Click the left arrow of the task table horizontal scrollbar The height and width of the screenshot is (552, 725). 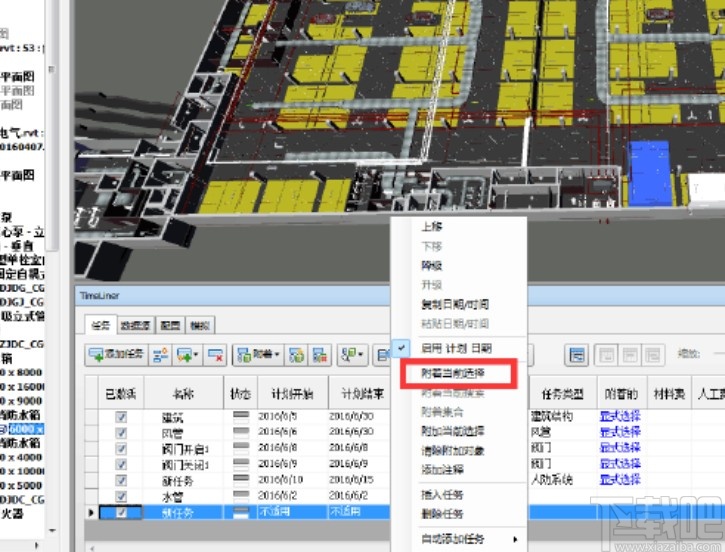pos(92,548)
